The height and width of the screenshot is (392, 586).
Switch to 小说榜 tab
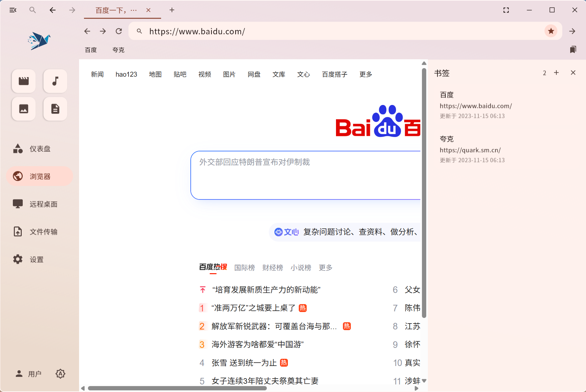point(301,268)
